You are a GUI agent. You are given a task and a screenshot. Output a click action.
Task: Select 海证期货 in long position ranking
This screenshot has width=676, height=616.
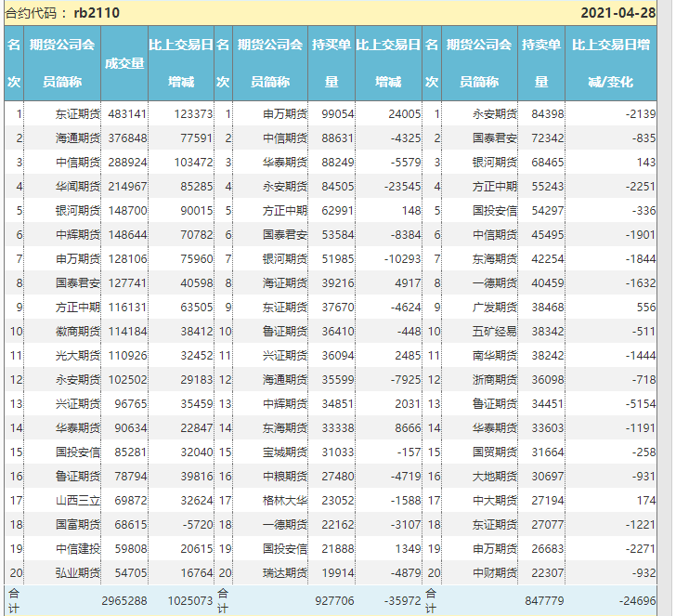click(x=285, y=283)
